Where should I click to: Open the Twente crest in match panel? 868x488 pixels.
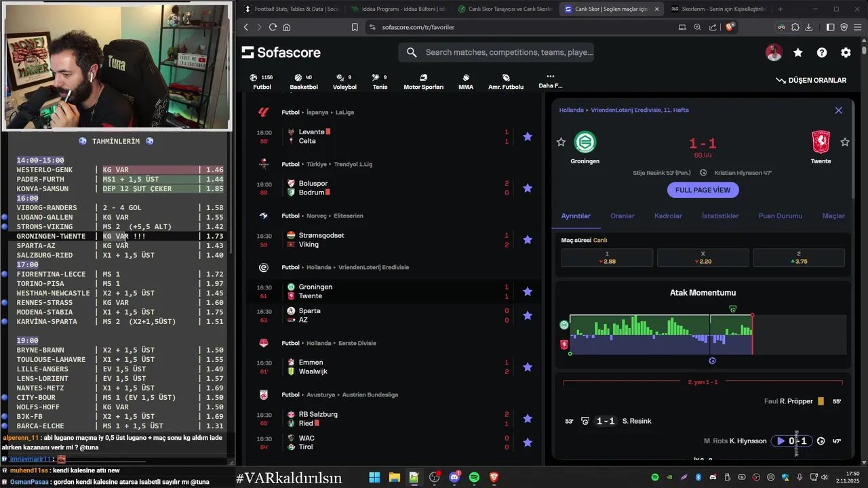click(x=821, y=142)
